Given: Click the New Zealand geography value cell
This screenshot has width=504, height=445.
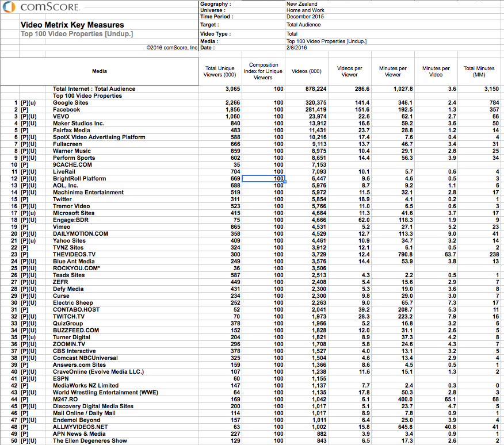Looking at the screenshot, I should pyautogui.click(x=302, y=4).
